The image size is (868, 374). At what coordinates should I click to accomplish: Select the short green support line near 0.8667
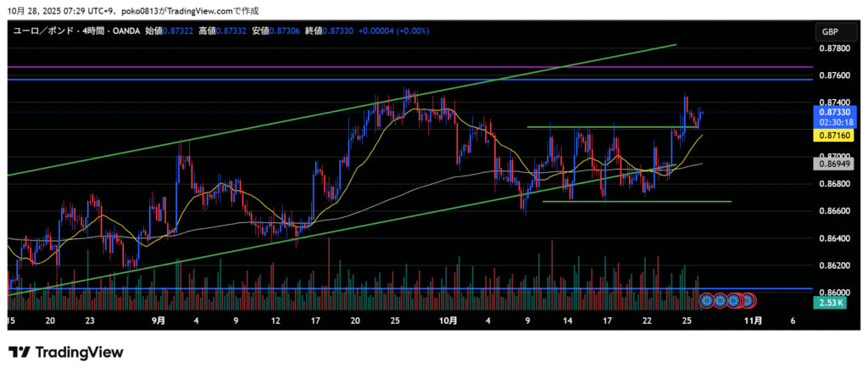[636, 201]
